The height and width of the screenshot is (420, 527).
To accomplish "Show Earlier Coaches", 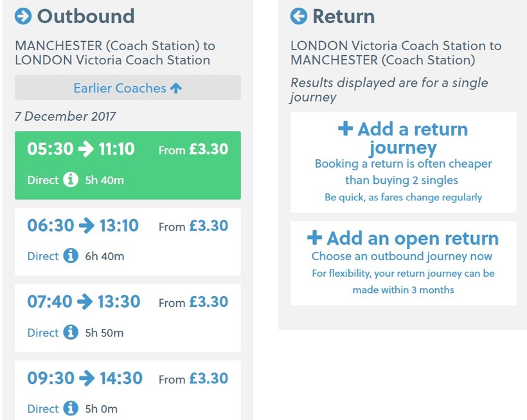I will point(127,88).
